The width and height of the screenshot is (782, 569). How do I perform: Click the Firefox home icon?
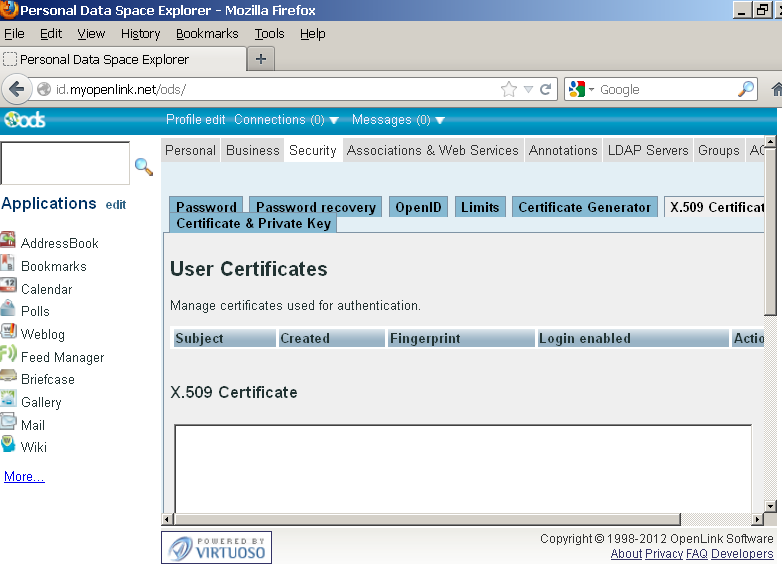[x=776, y=89]
